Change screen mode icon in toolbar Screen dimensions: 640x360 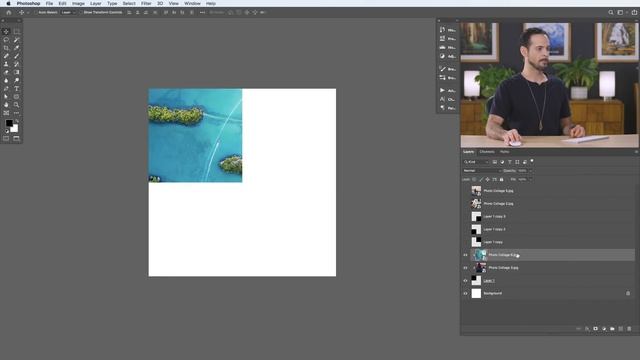(x=16, y=139)
